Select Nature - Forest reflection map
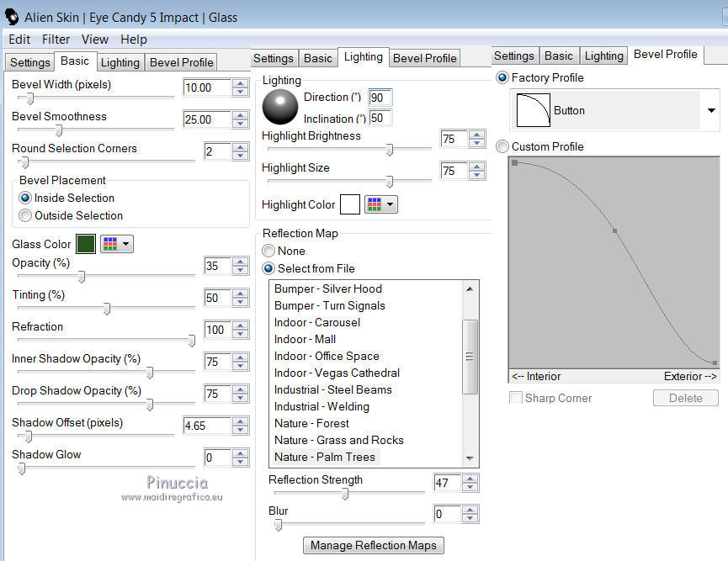The image size is (728, 561). pos(311,423)
